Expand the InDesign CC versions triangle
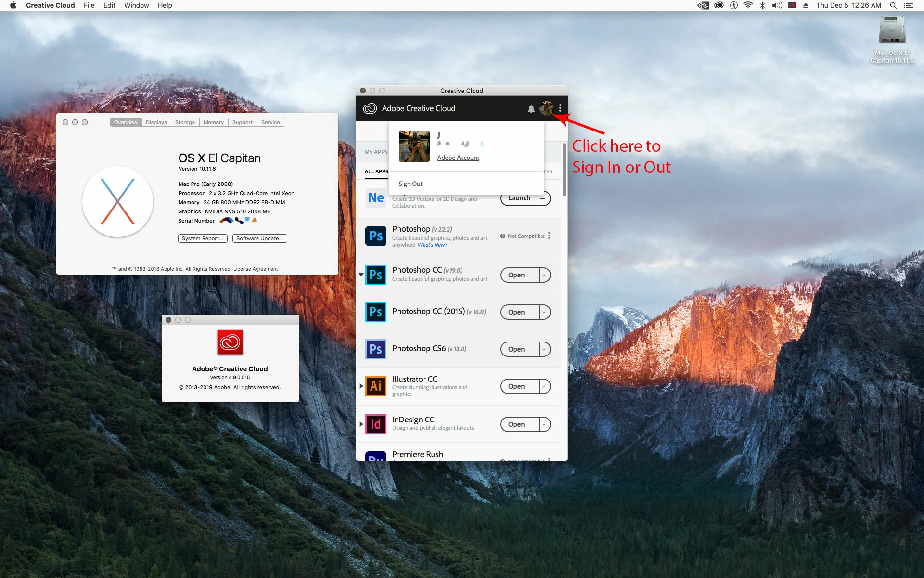The height and width of the screenshot is (578, 924). point(361,424)
